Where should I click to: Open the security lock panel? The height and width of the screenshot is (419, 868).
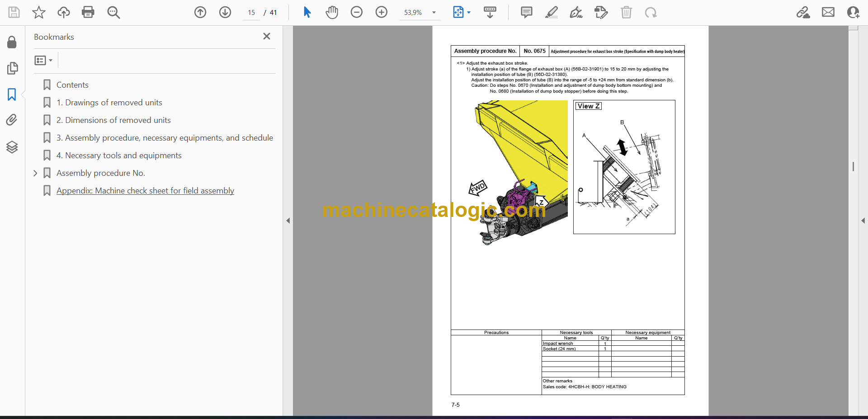coord(12,42)
